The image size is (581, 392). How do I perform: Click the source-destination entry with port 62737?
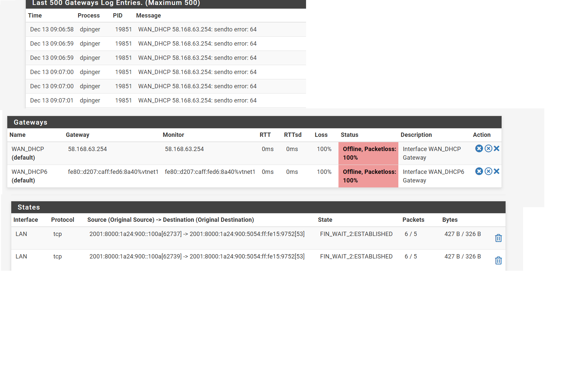pos(197,234)
